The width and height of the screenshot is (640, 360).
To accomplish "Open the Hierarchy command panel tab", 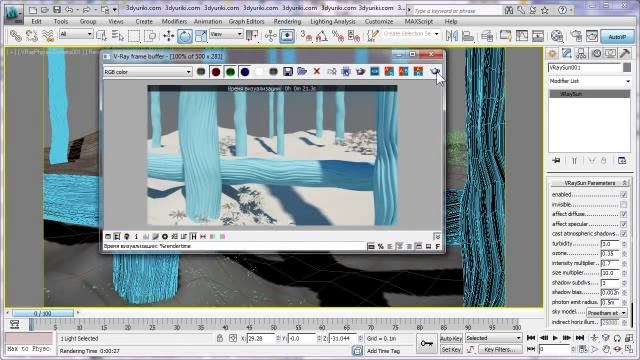I will [581, 53].
